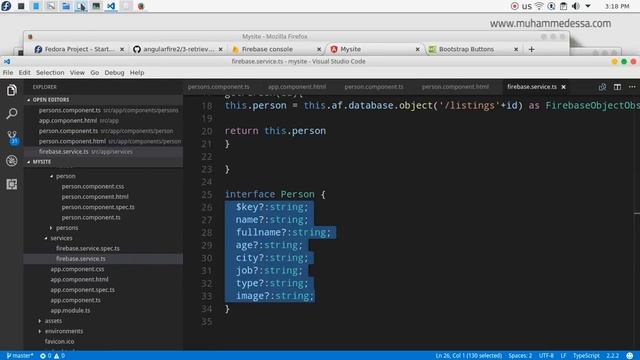Click the Fedora logo in the top panel
The image size is (640, 360).
coord(6,6)
